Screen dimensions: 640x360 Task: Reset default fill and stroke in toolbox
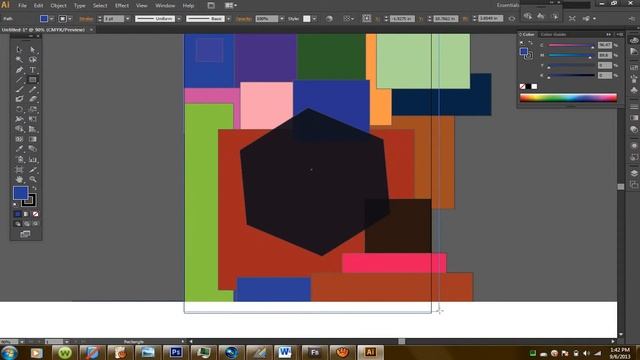point(15,204)
